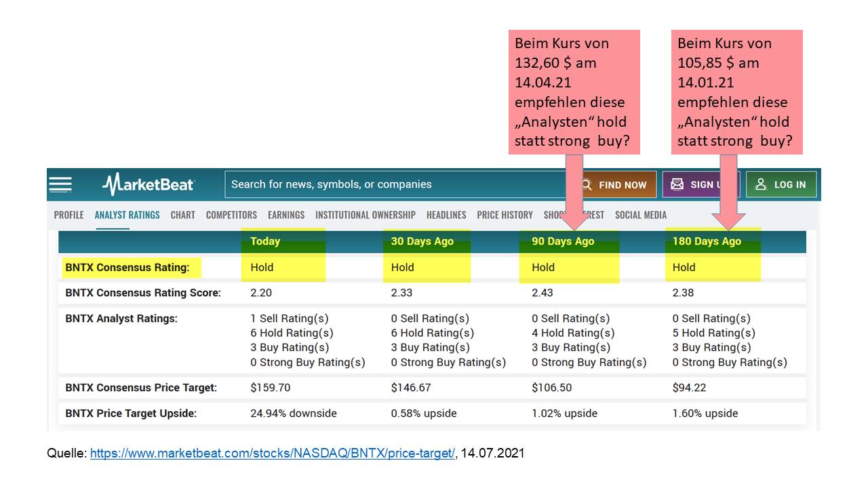Click the rating score value 2.38
The height and width of the screenshot is (488, 868).
tap(684, 293)
